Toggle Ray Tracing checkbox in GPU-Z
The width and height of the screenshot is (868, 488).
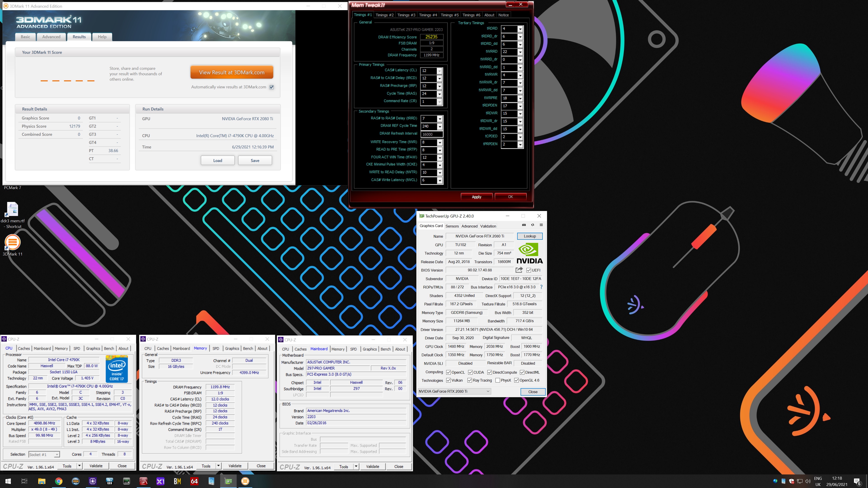pos(470,380)
